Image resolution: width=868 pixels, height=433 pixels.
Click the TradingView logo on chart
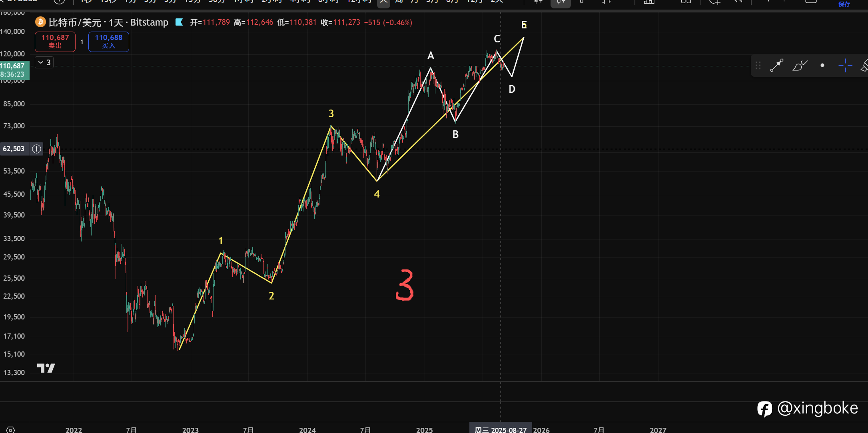coord(46,368)
